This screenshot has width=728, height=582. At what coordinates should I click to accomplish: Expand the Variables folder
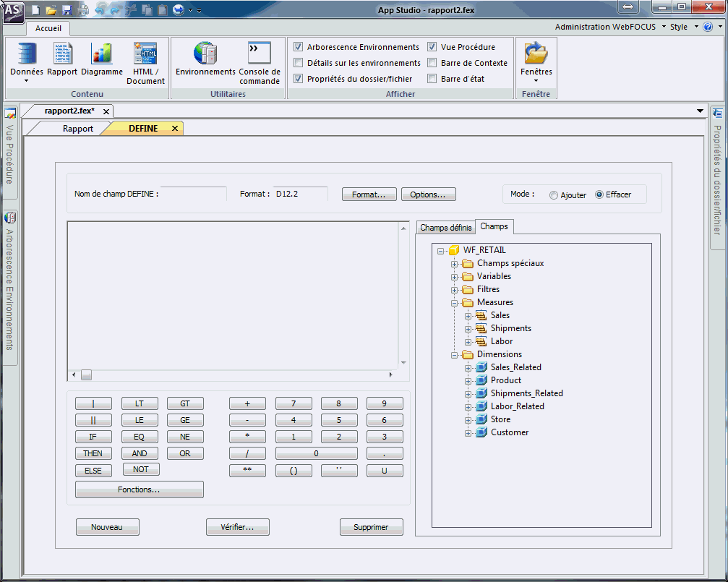coord(454,277)
